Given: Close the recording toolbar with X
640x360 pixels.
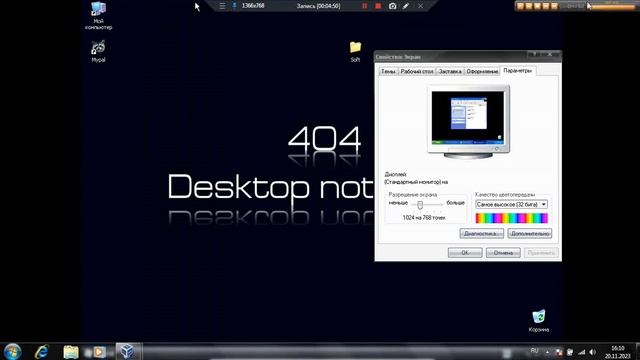Looking at the screenshot, I should (x=420, y=6).
